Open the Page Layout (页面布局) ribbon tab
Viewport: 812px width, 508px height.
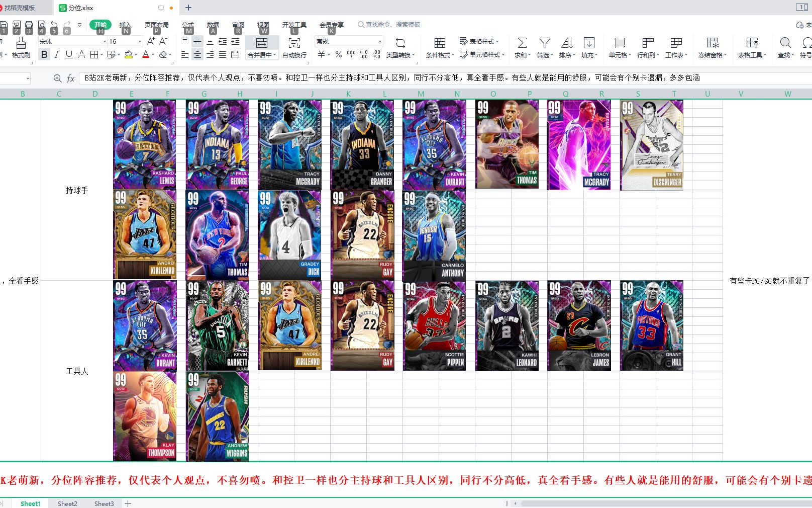(x=157, y=25)
